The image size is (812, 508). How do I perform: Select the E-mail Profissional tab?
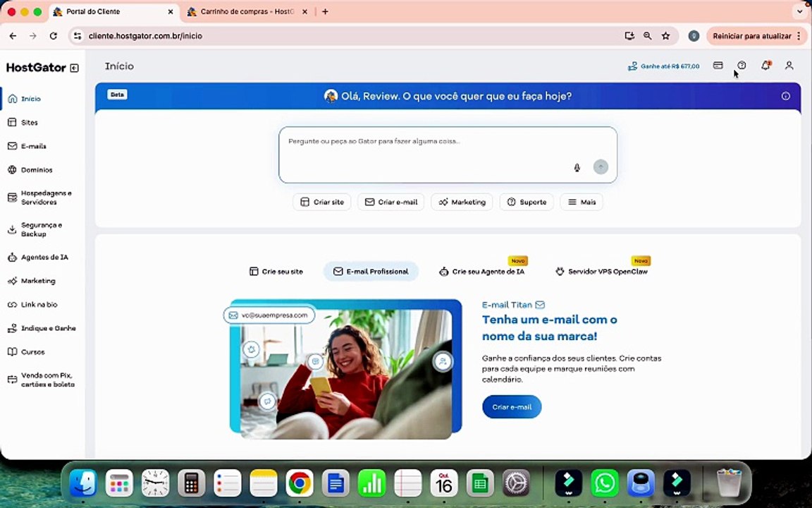[x=371, y=271]
